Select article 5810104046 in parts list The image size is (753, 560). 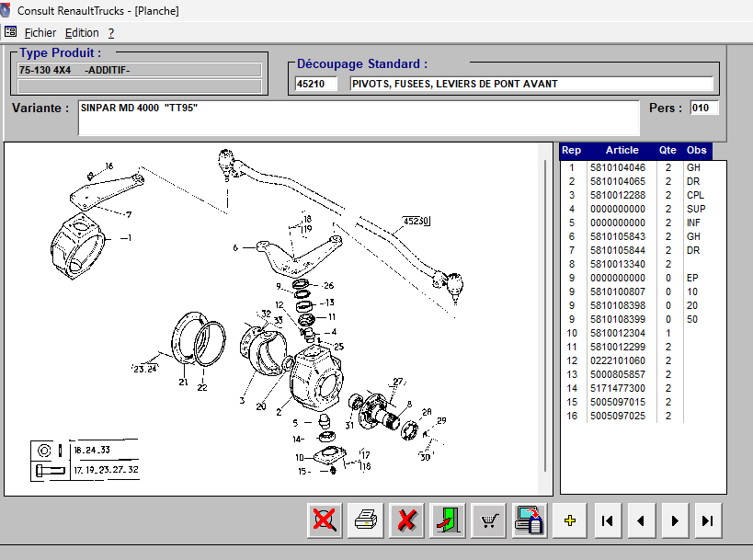pyautogui.click(x=618, y=167)
